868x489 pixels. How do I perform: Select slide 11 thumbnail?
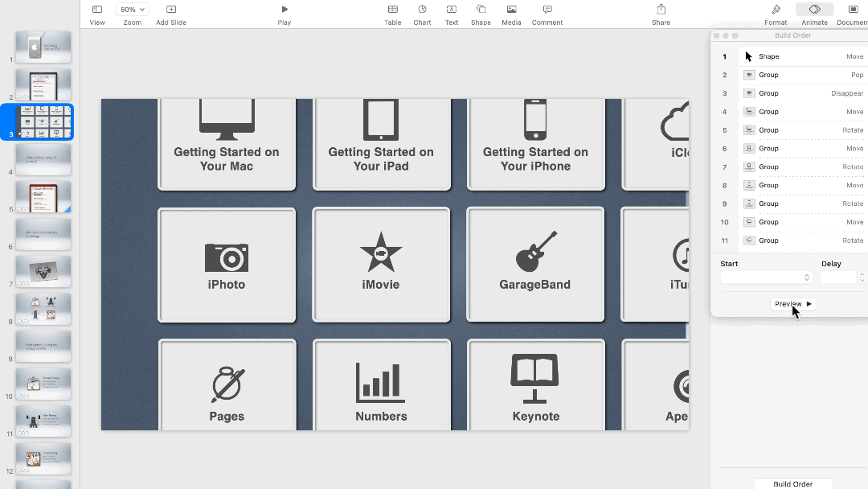(43, 421)
